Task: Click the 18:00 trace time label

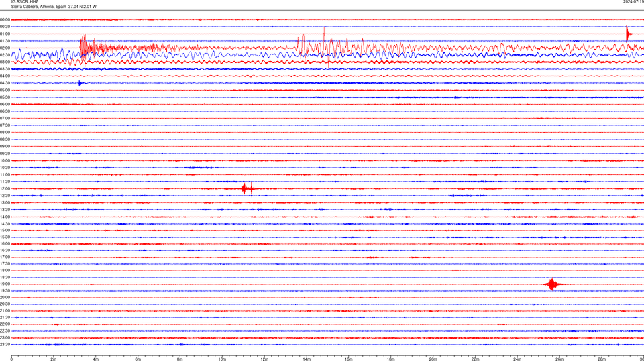Action: pyautogui.click(x=5, y=270)
